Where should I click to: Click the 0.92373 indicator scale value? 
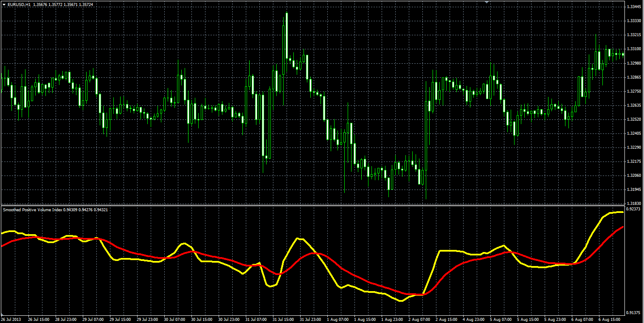(x=634, y=210)
